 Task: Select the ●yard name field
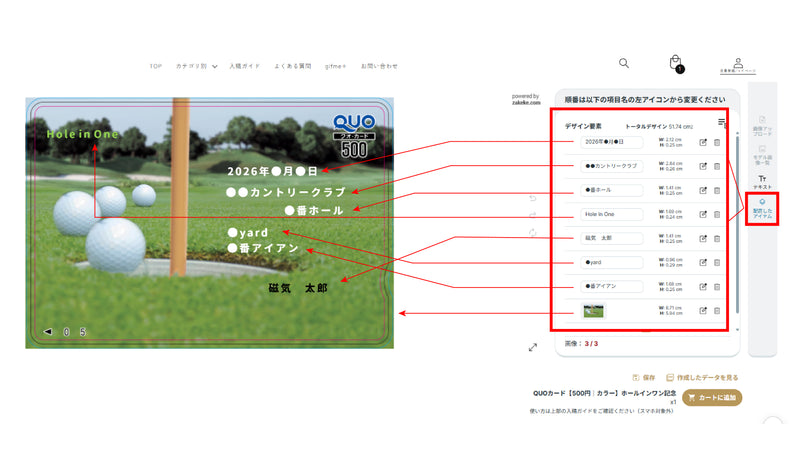pos(612,262)
